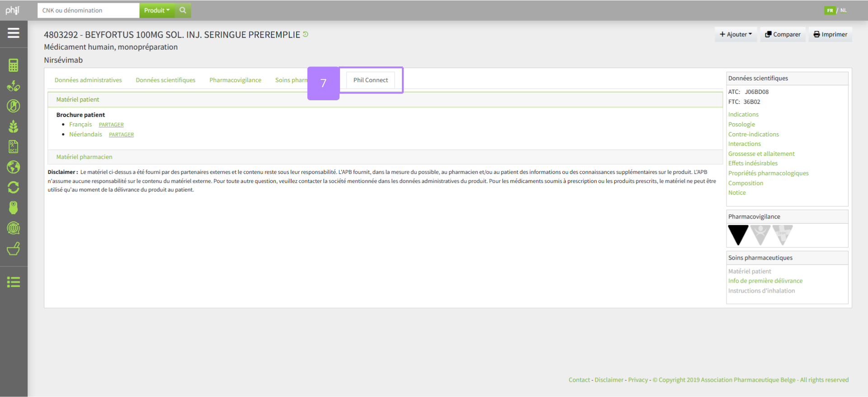Click the black triangle pharmacovigilance symbol
The image size is (868, 397).
point(738,235)
